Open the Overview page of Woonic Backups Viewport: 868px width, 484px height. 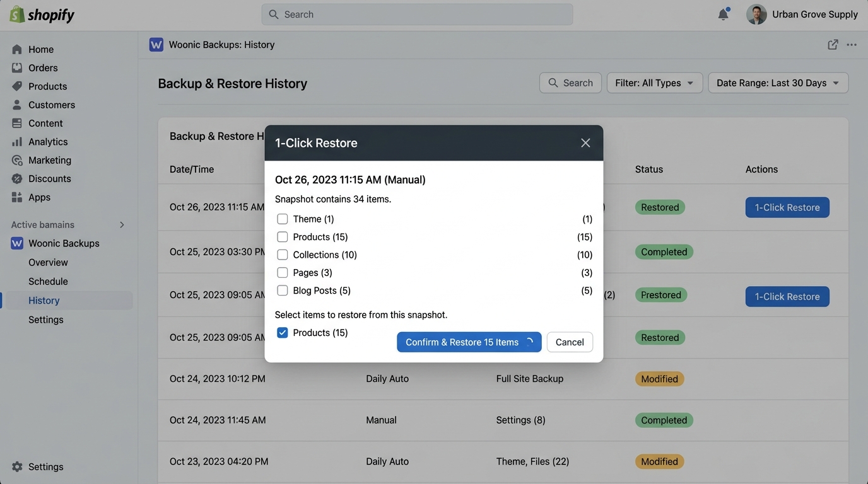click(48, 262)
